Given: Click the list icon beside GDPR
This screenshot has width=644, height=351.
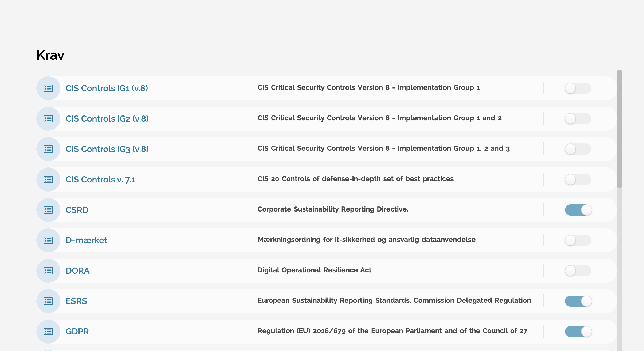Looking at the screenshot, I should click(48, 332).
